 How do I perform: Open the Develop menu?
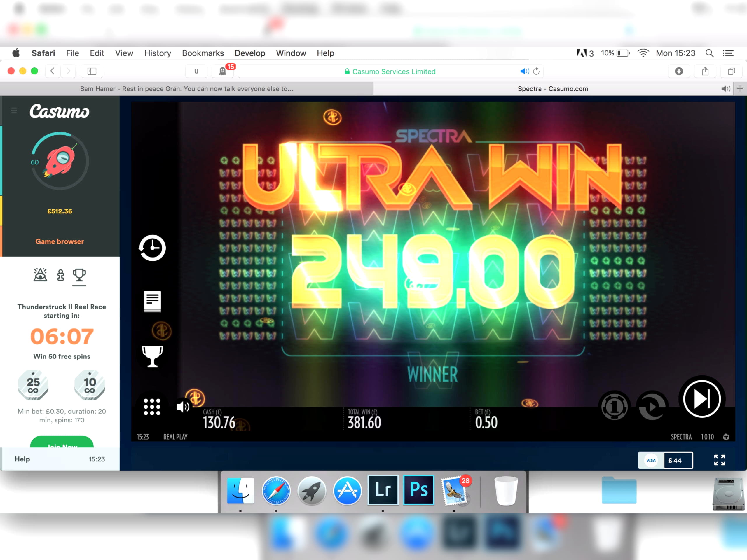point(249,53)
